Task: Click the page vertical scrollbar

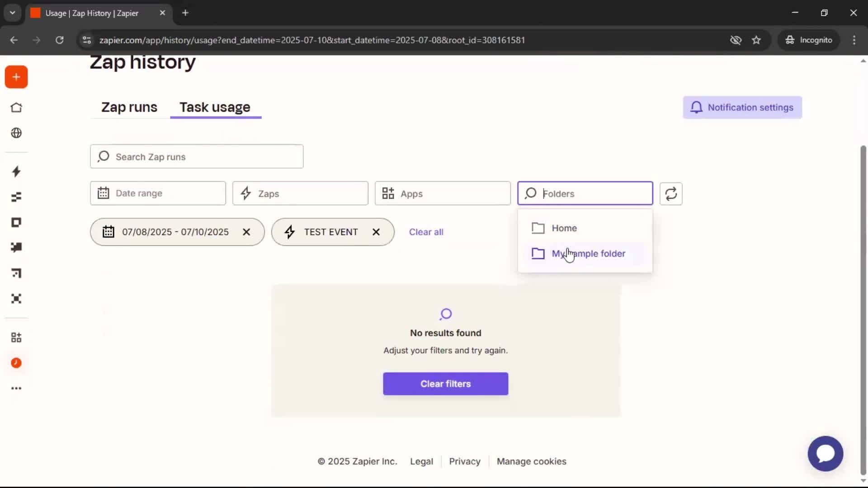Action: click(x=863, y=310)
